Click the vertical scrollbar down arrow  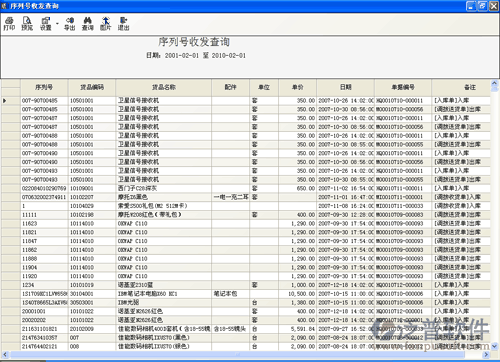(494, 346)
